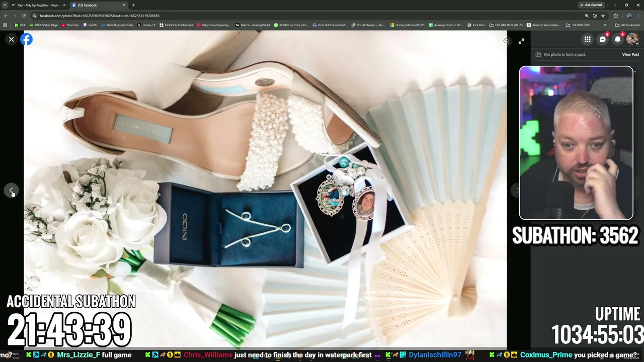
Task: Enter fullscreen photo view
Action: [x=521, y=41]
